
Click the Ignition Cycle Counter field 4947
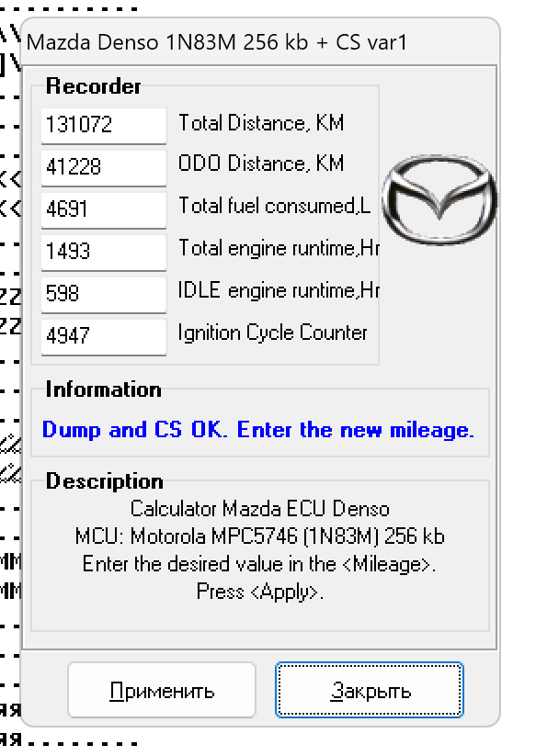click(x=104, y=336)
